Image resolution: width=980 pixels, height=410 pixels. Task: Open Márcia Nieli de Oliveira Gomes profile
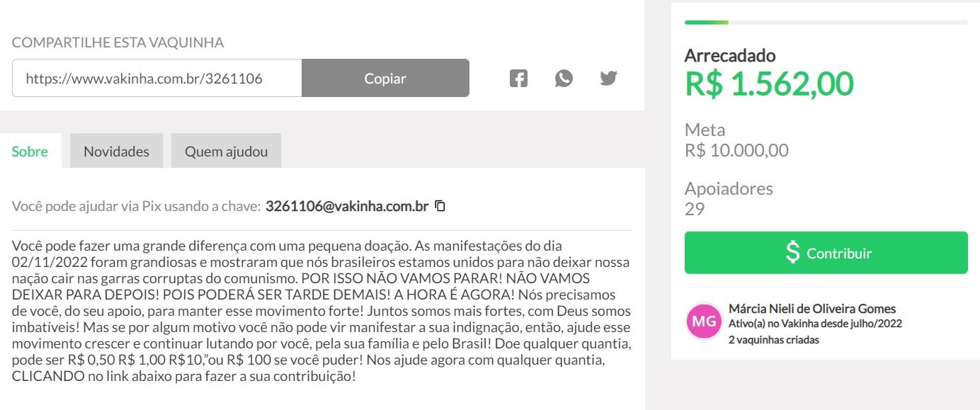(812, 309)
